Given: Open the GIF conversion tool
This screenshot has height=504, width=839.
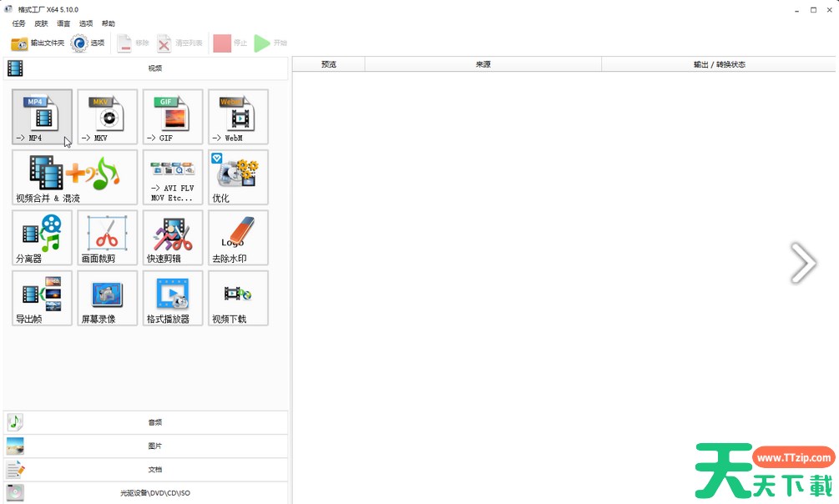Looking at the screenshot, I should pyautogui.click(x=172, y=117).
